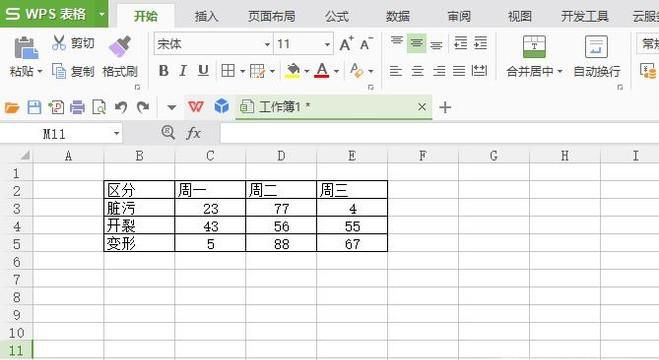Click the clear formatting eraser icon
The height and width of the screenshot is (360, 659).
356,70
